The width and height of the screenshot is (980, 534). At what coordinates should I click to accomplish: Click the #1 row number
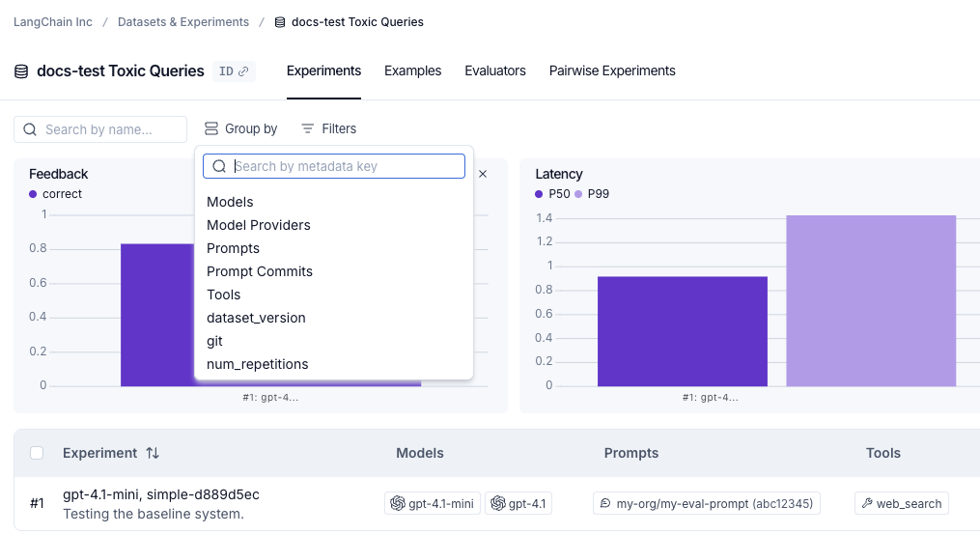37,503
